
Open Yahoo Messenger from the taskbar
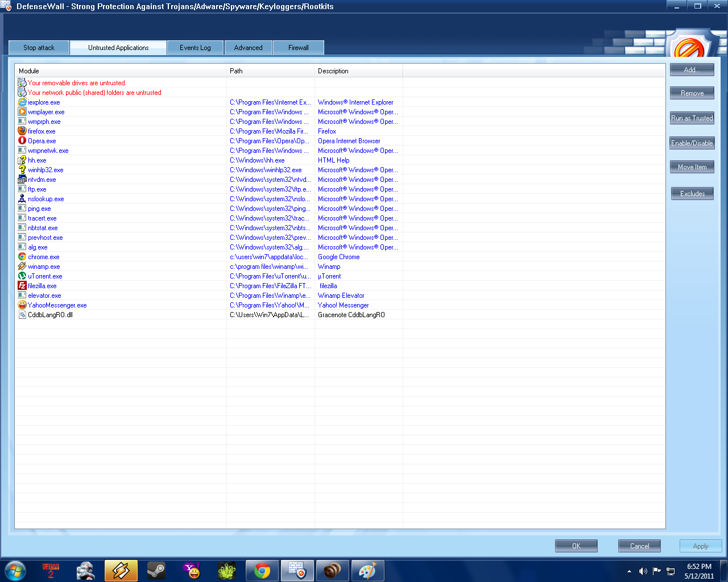click(x=192, y=571)
